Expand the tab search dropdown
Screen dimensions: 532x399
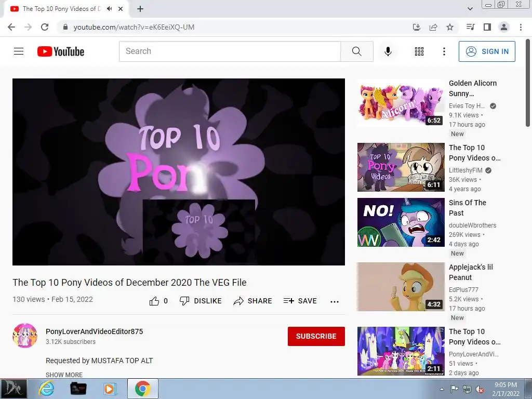[470, 9]
